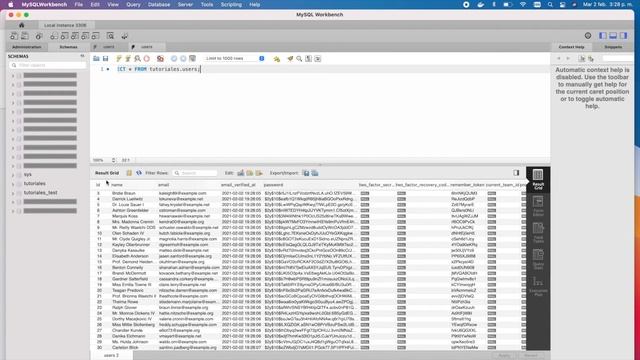Open the object inspector toolbar icon
The width and height of the screenshot is (640, 360).
(x=39, y=36)
